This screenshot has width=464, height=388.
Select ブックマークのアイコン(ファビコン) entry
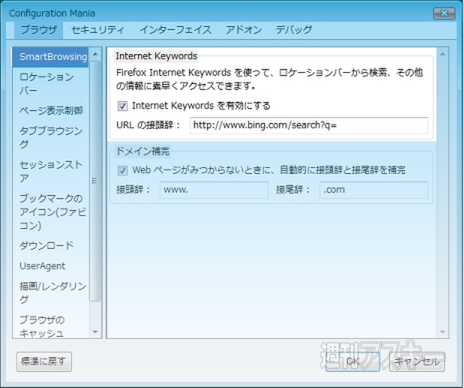tap(50, 212)
